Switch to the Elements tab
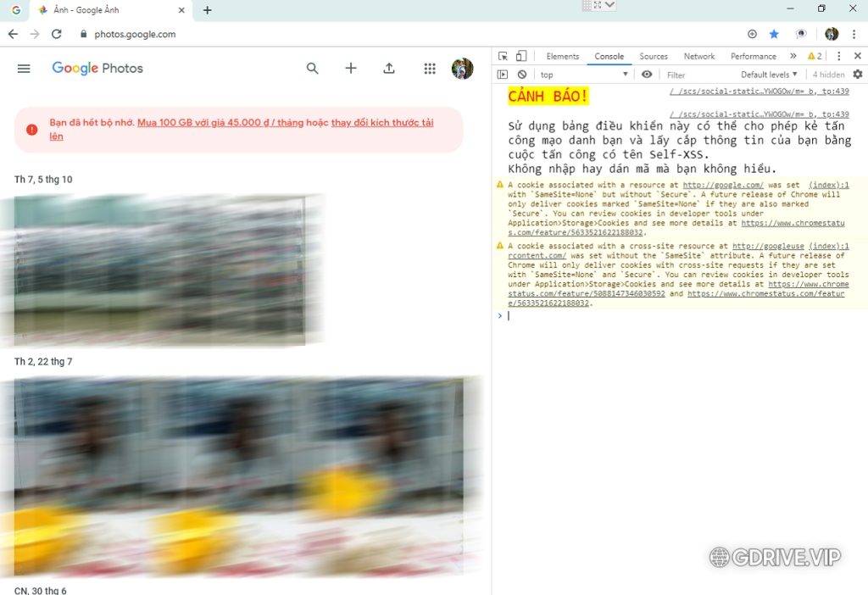The width and height of the screenshot is (868, 595). click(562, 56)
